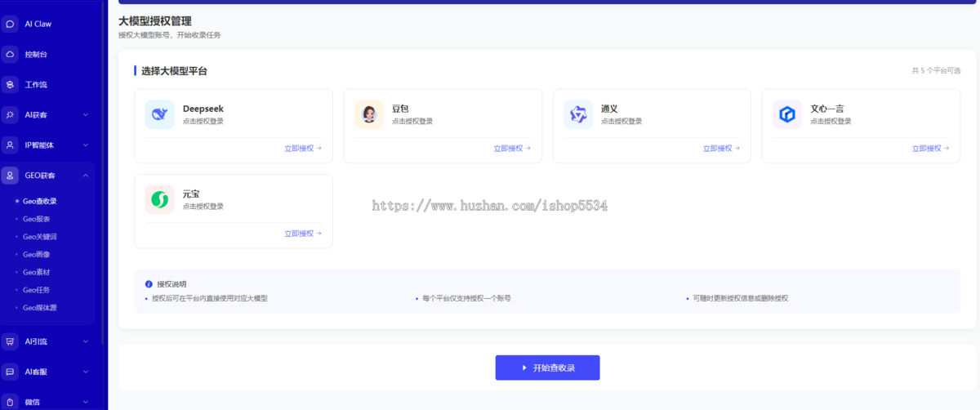Image resolution: width=980 pixels, height=410 pixels.
Task: Click the Deepseek whale logo
Action: pyautogui.click(x=160, y=114)
